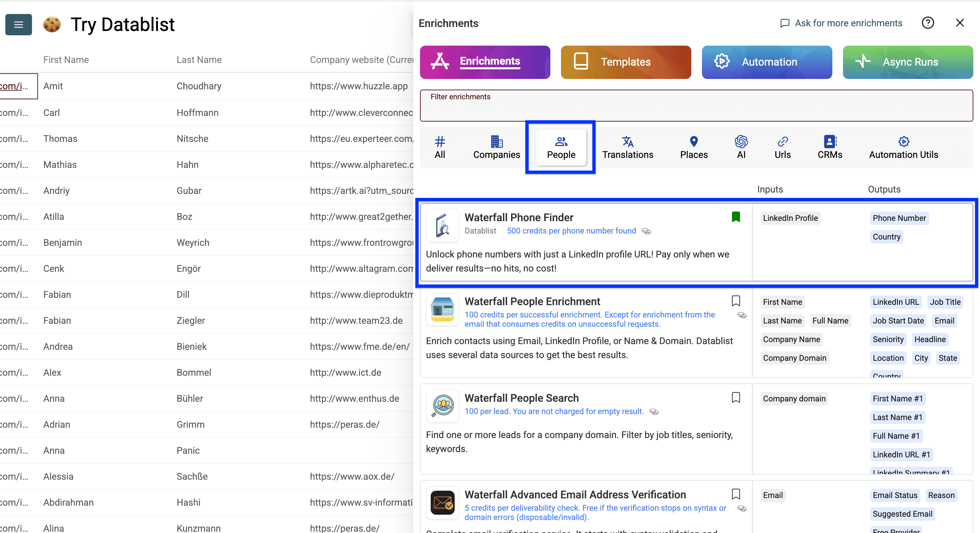980x533 pixels.
Task: Select the CRMs category
Action: pos(829,148)
